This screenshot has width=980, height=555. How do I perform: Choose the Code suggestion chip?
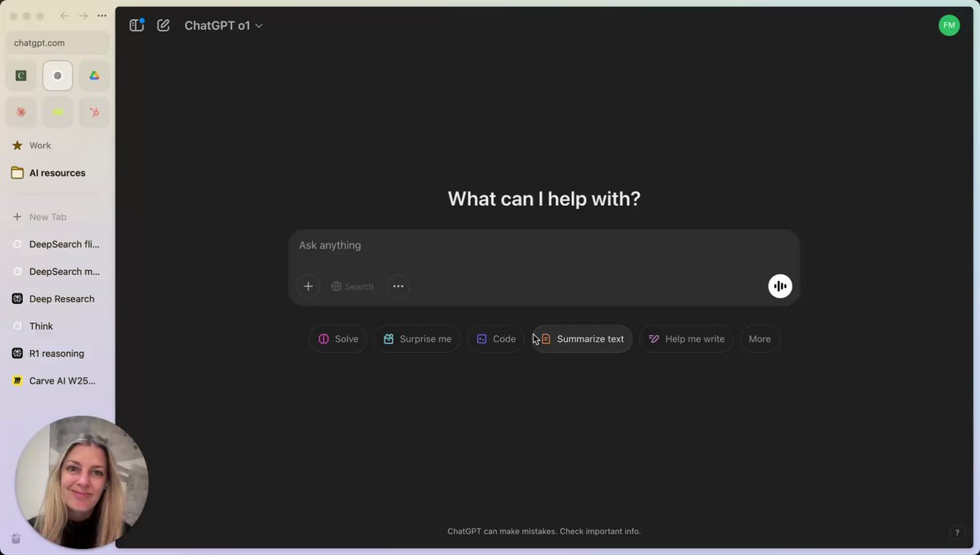(496, 339)
